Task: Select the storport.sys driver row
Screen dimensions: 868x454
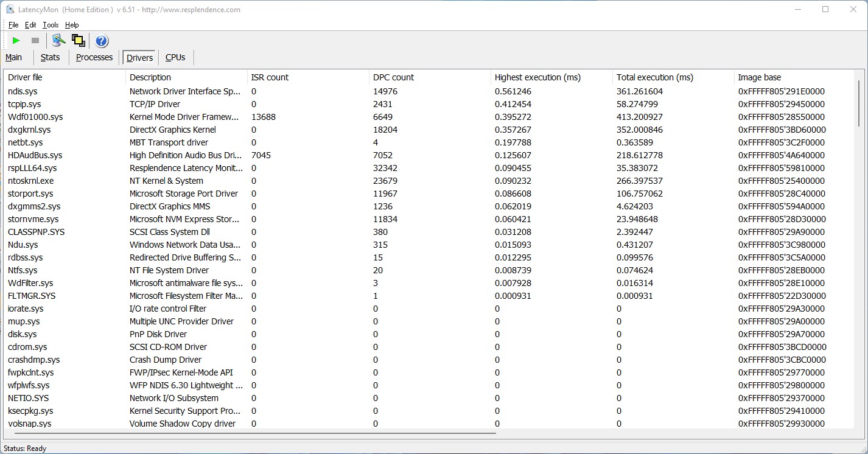Action: click(429, 194)
